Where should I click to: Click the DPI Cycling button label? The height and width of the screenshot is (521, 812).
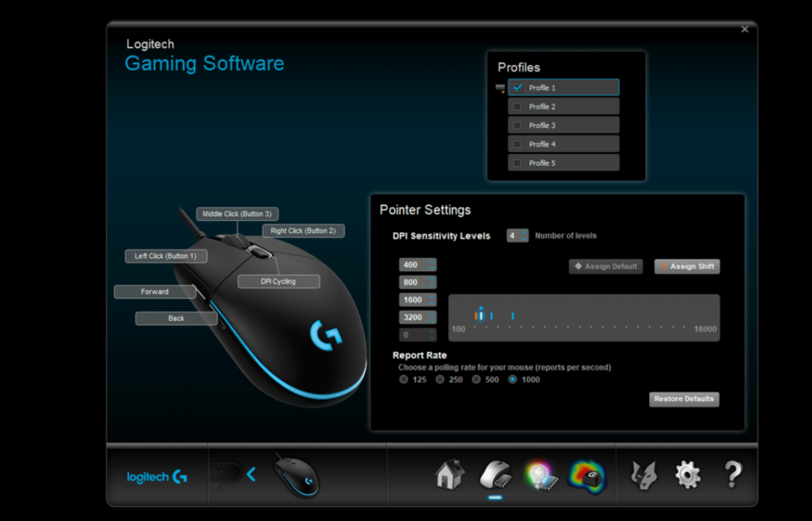coord(279,281)
